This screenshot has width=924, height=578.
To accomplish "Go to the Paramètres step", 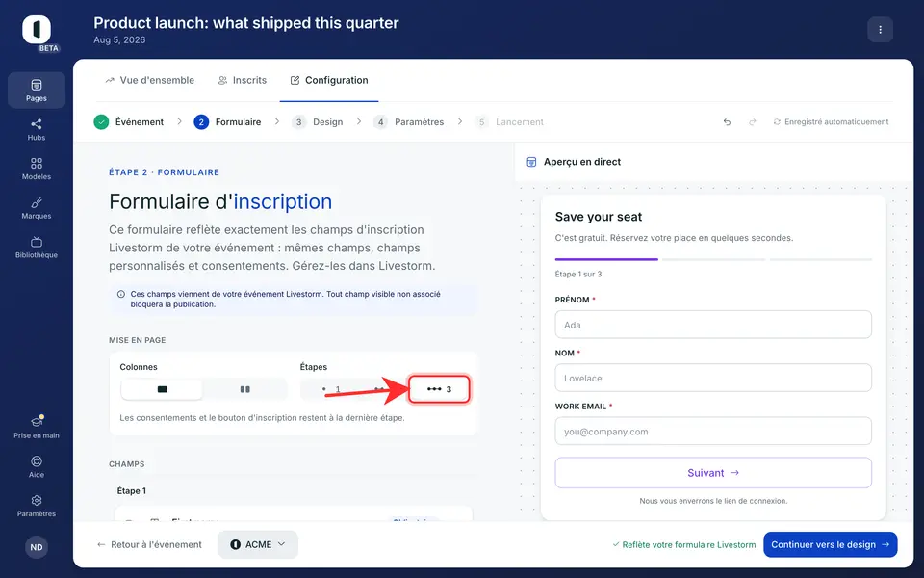I will (x=408, y=122).
